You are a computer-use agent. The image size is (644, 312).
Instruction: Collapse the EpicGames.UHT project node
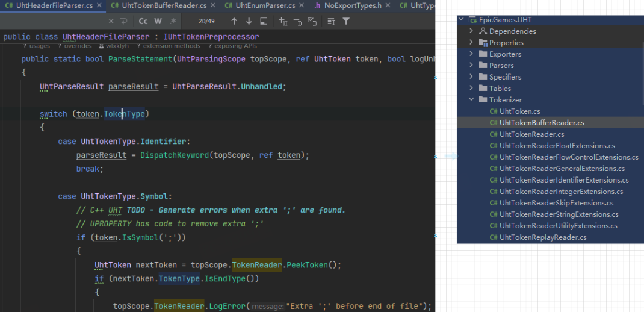tap(461, 20)
